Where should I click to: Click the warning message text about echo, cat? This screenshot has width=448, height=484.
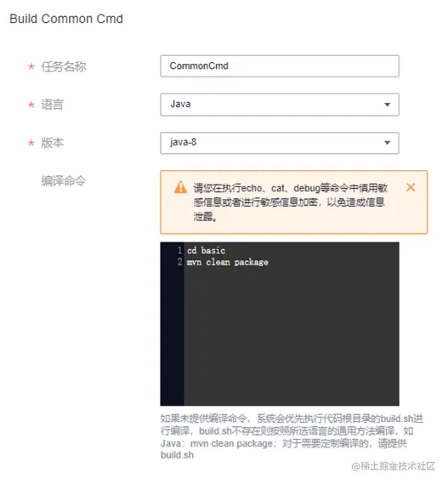coord(290,202)
